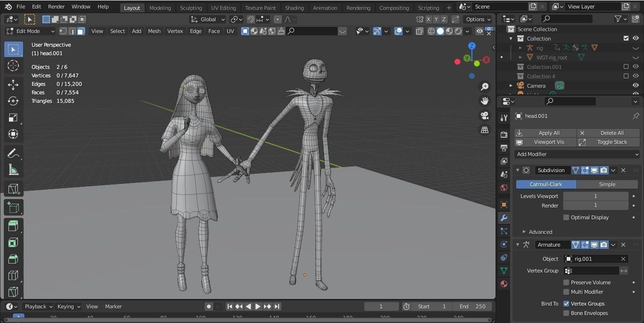The height and width of the screenshot is (323, 644).
Task: Open the Add Modifier dropdown
Action: point(577,154)
